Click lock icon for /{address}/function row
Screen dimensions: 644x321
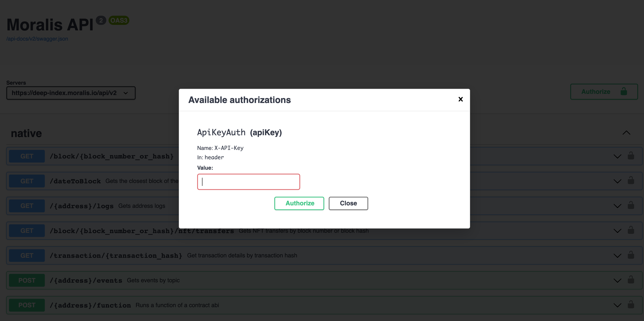[x=631, y=304]
